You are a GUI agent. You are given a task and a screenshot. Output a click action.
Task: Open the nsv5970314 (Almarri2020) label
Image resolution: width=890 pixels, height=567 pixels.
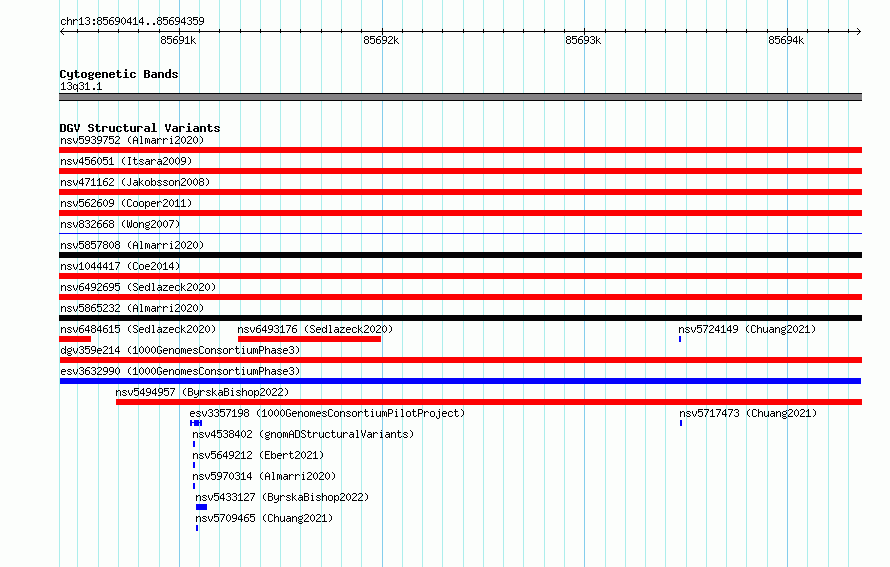(x=264, y=476)
